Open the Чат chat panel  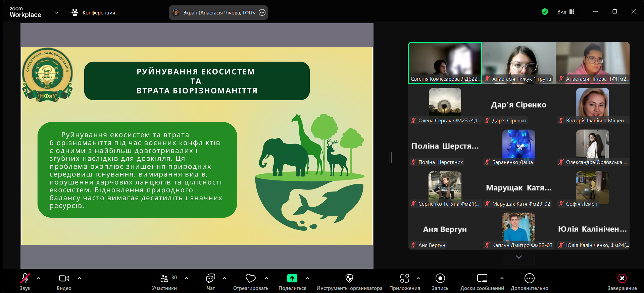tap(210, 282)
